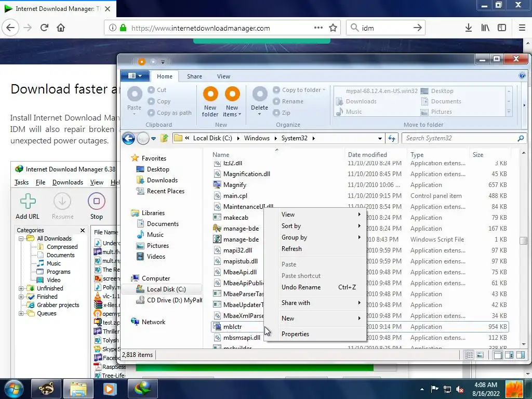Click the Search System32 input field

459,138
